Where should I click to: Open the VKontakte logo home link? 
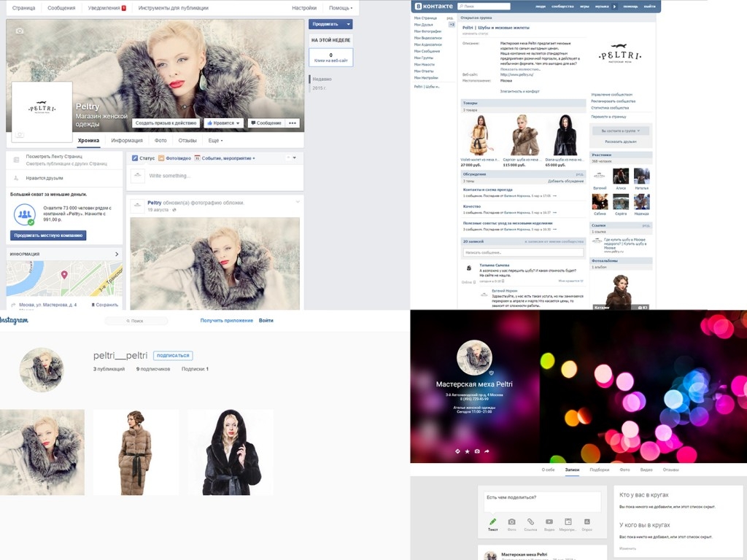(434, 6)
